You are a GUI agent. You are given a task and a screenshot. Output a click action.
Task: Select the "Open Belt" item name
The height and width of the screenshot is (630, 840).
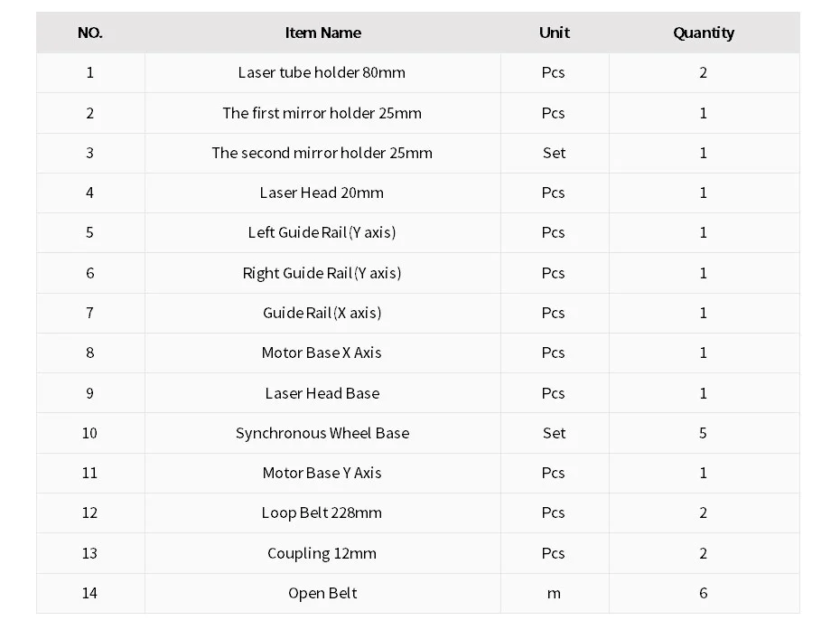point(322,593)
